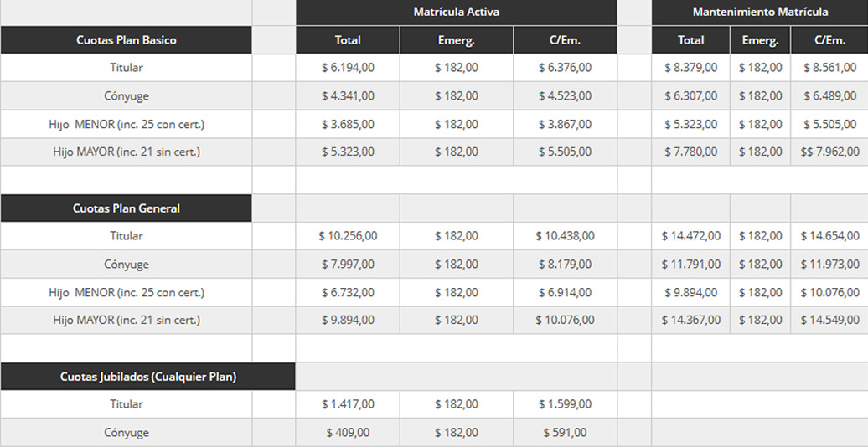
Task: Select the Cuotas Plan General header cell
Action: pos(127,208)
